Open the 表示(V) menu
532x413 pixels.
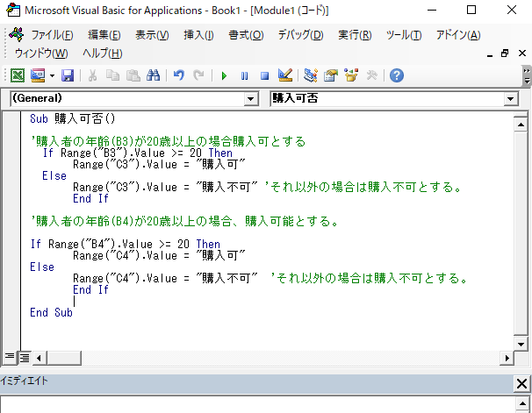point(152,35)
